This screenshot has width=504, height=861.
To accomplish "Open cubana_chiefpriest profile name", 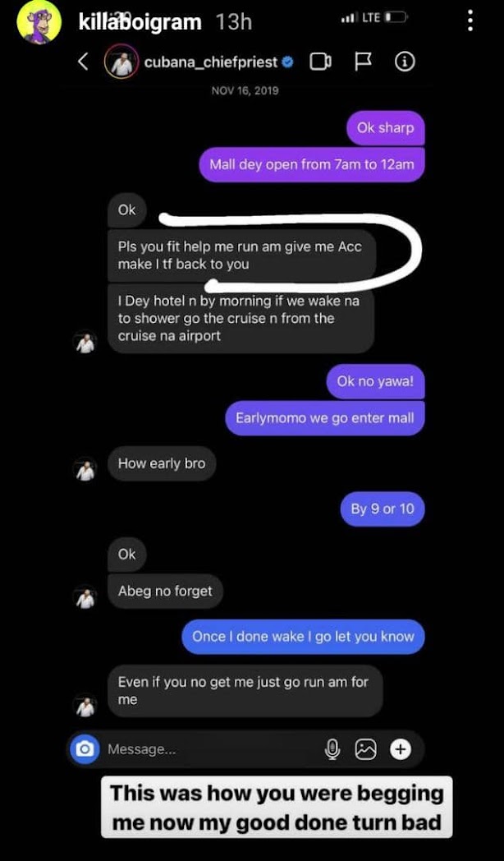I will point(211,62).
